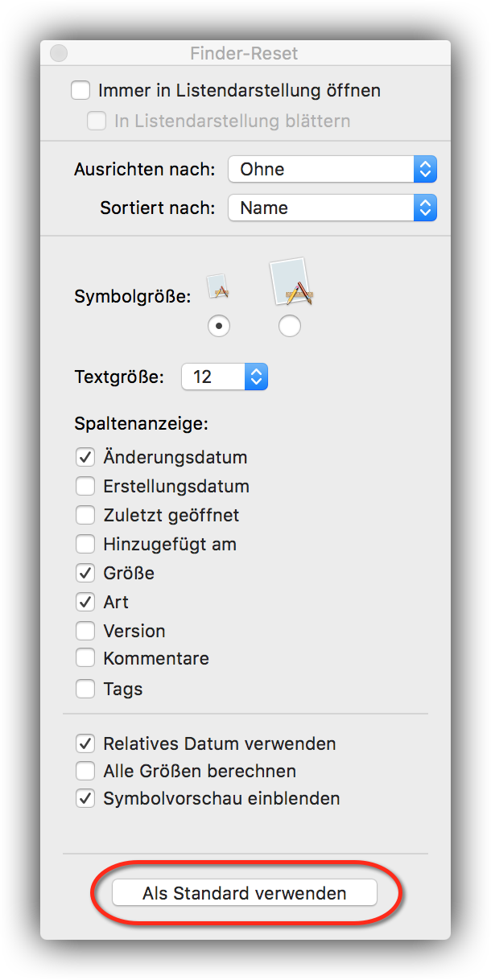Toggle Relatives Datum verwenden off

point(85,743)
